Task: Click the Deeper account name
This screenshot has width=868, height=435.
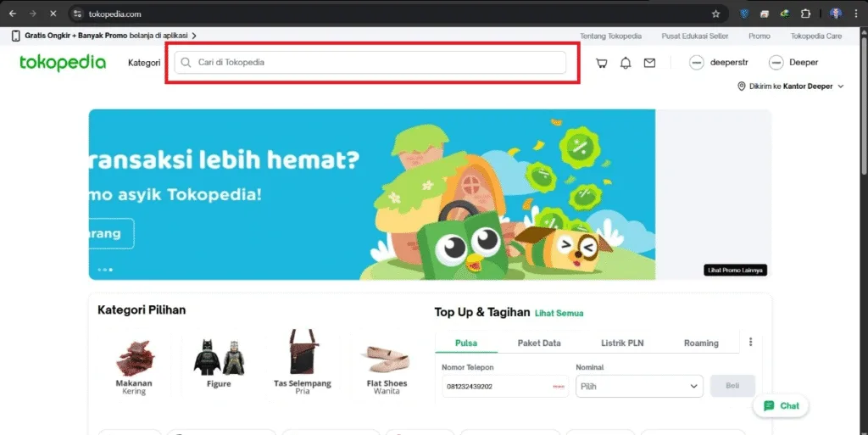Action: pos(804,63)
